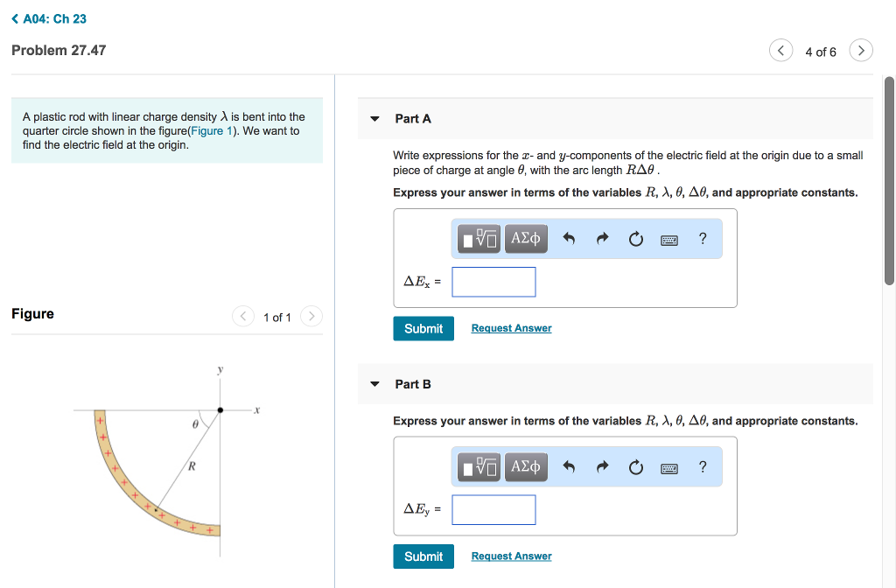Screen dimensions: 896x588
Task: Click the help question mark in Part A
Action: [701, 238]
